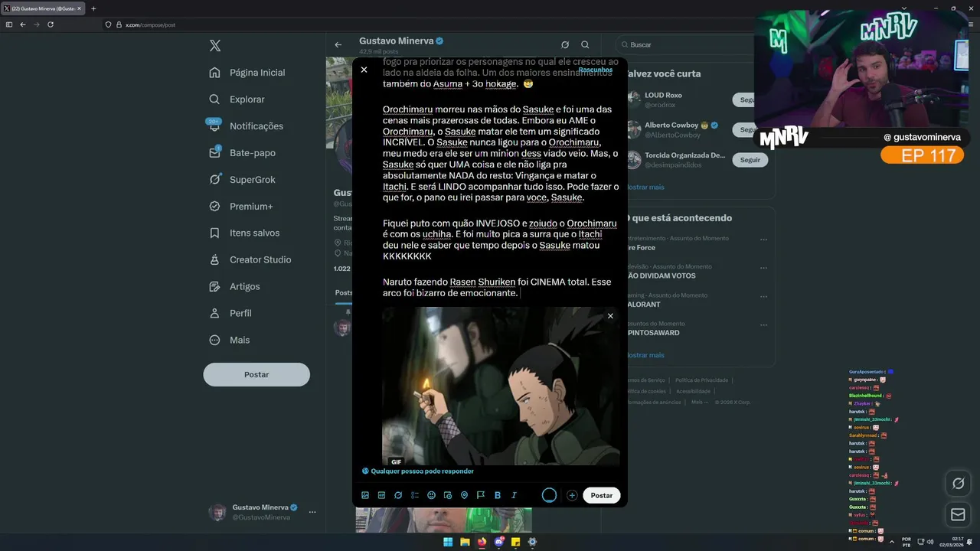Add another post to thread
980x551 pixels.
(572, 495)
